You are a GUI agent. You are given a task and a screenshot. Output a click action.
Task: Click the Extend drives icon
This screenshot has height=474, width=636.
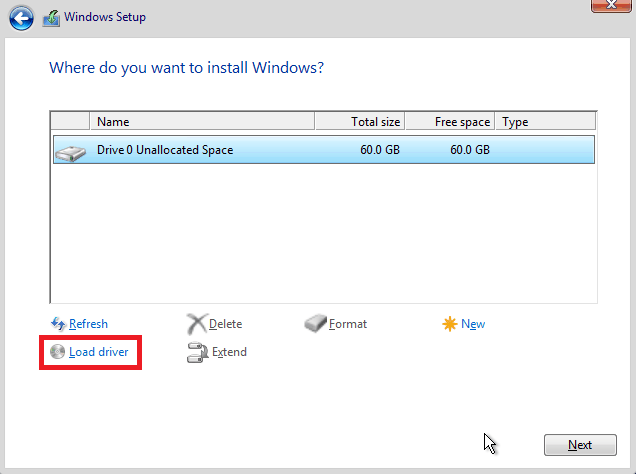click(x=198, y=352)
